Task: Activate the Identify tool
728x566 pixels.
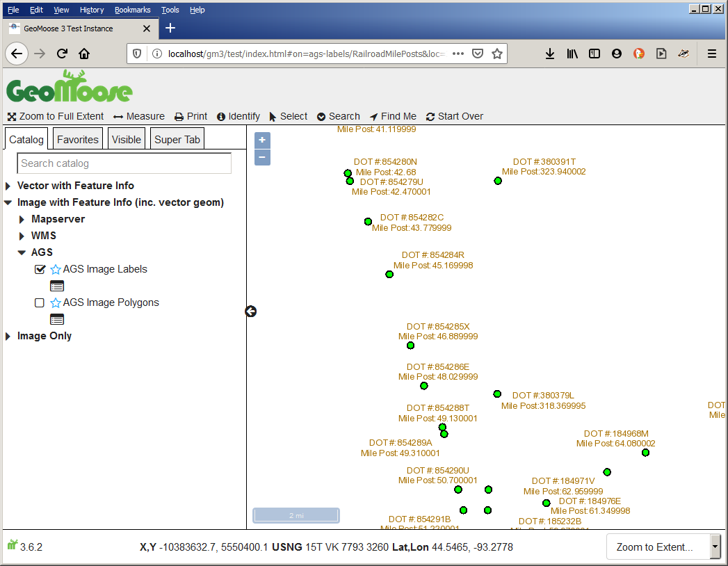Action: (x=238, y=116)
